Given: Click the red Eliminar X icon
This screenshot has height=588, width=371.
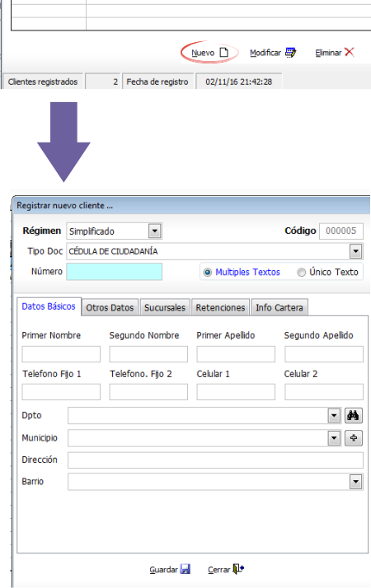Looking at the screenshot, I should tap(350, 52).
